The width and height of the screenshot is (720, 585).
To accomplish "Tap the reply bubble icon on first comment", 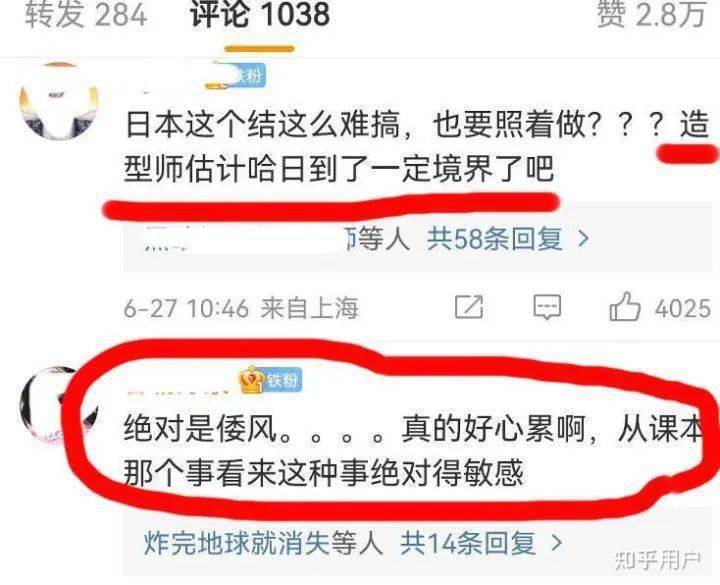I will point(547,307).
